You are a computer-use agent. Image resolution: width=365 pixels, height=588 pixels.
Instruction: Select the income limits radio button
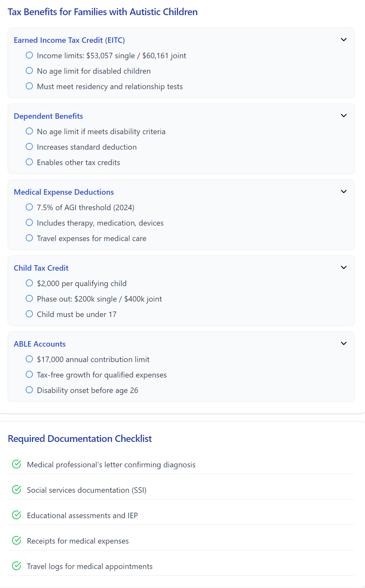click(29, 55)
